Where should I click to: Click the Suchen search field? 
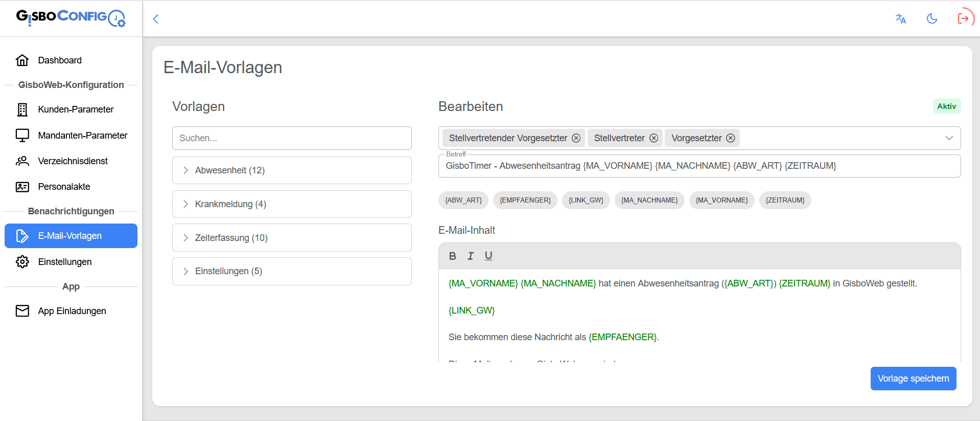click(292, 138)
